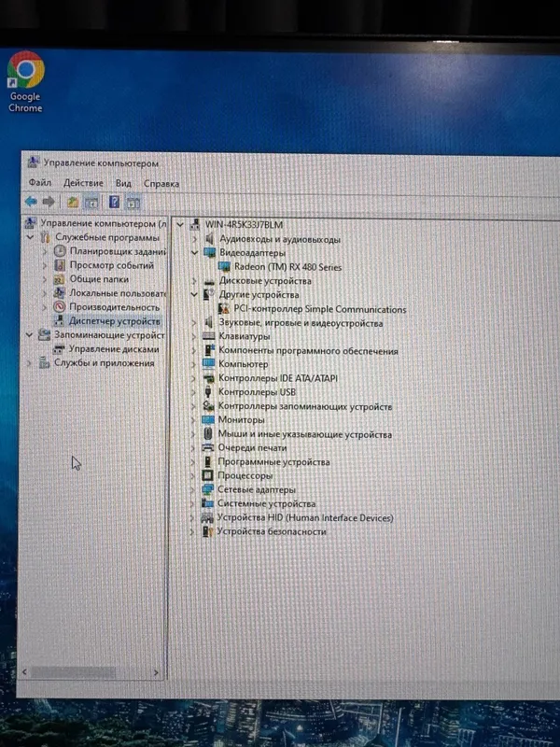560x747 pixels.
Task: Select Локальные пользователи icon
Action: tap(59, 292)
